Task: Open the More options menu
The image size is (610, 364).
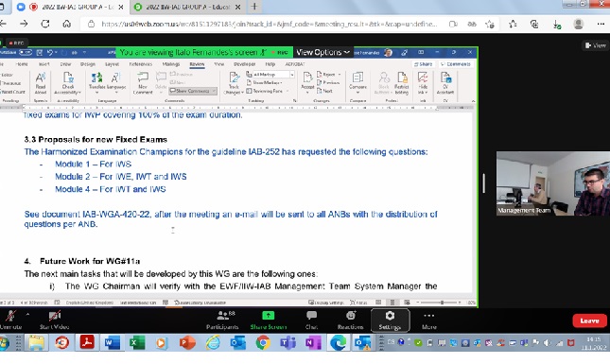Action: point(429,321)
